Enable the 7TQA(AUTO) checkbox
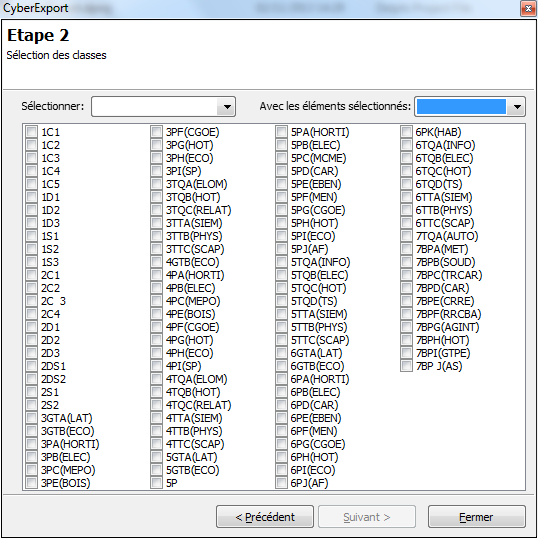 point(406,236)
